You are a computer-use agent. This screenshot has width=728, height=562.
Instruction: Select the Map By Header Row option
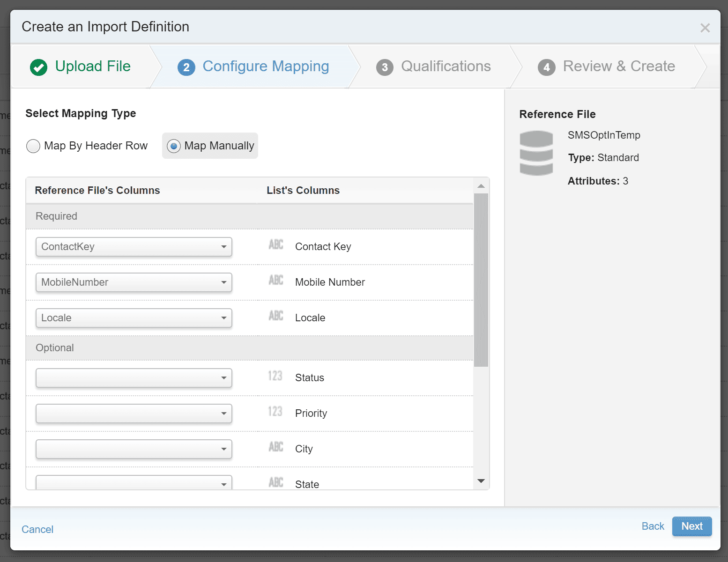(x=33, y=146)
